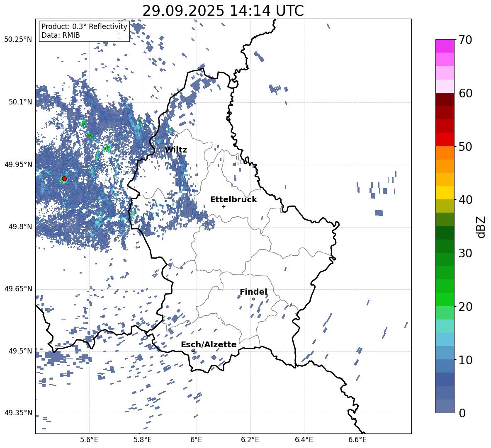Click the colorbar tick label 0
Image resolution: width=491 pixels, height=448 pixels.
click(462, 413)
